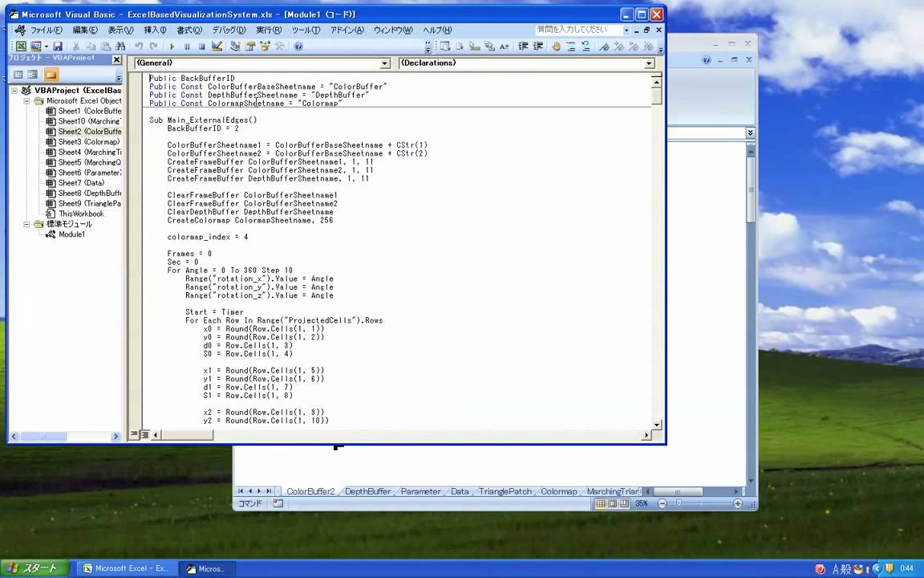
Task: Collapse the 標準モジュール folder node
Action: pyautogui.click(x=26, y=224)
